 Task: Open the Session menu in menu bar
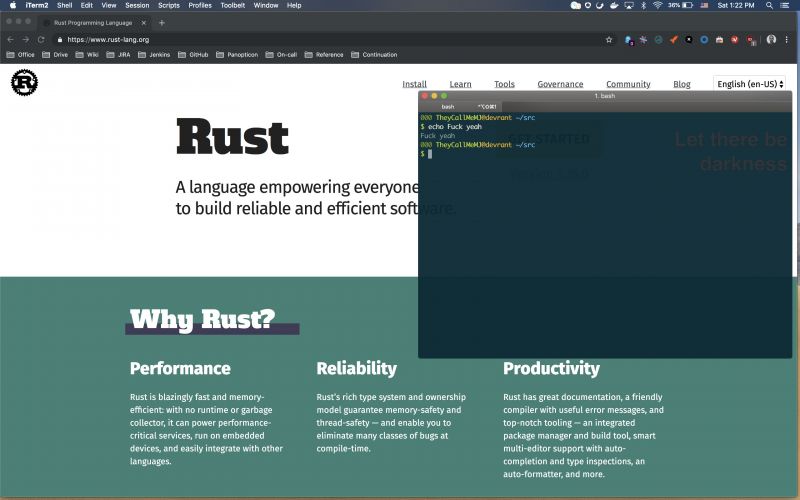coord(137,5)
